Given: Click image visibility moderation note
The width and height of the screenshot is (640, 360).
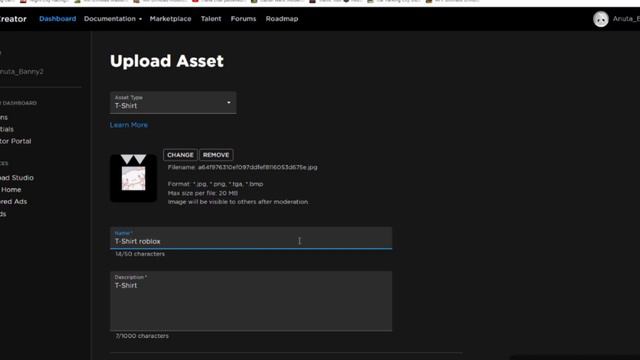Looking at the screenshot, I should pos(238,202).
